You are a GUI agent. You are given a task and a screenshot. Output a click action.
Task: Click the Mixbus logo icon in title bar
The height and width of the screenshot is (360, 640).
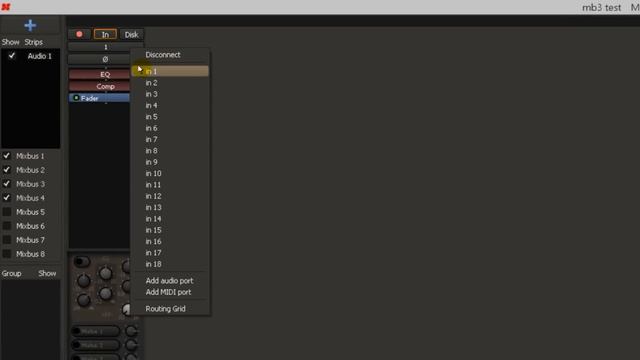6,7
